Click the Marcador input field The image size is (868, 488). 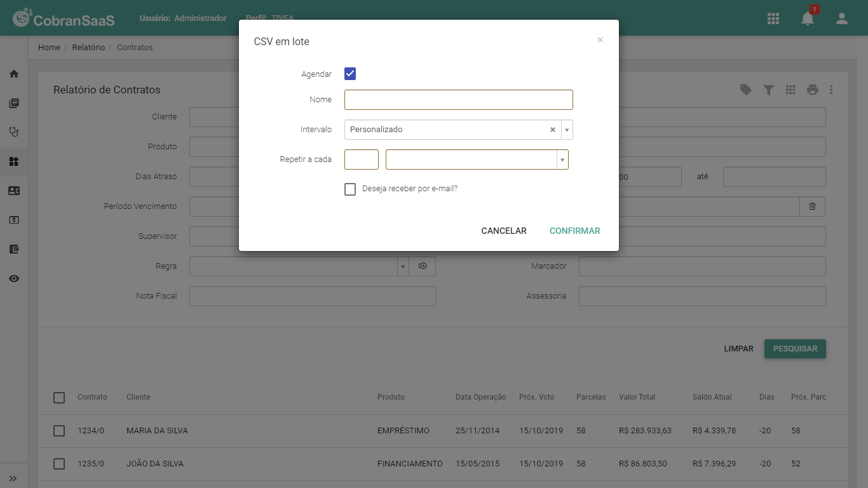point(702,266)
